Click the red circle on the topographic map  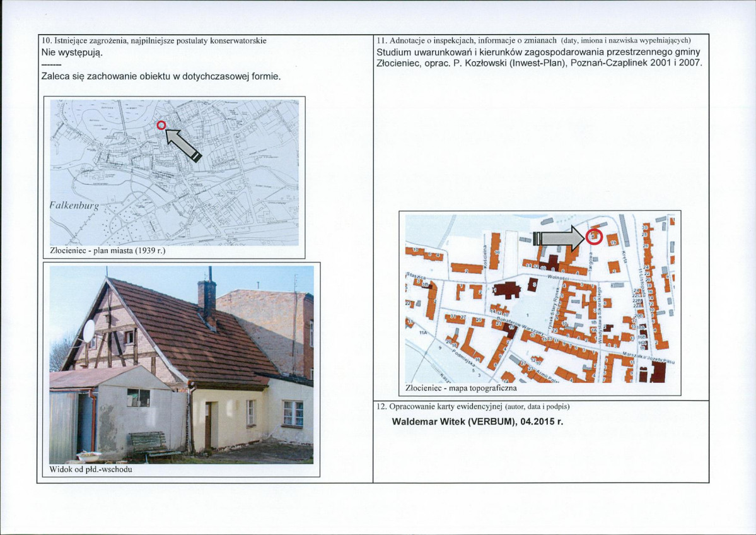[595, 237]
